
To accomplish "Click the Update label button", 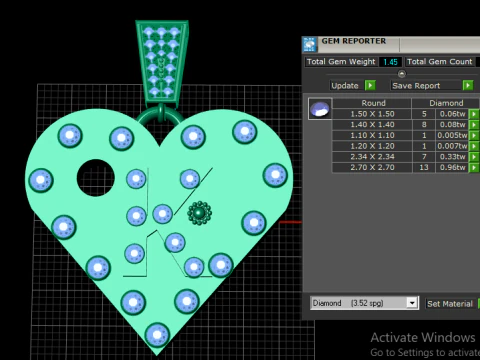I will pos(345,86).
